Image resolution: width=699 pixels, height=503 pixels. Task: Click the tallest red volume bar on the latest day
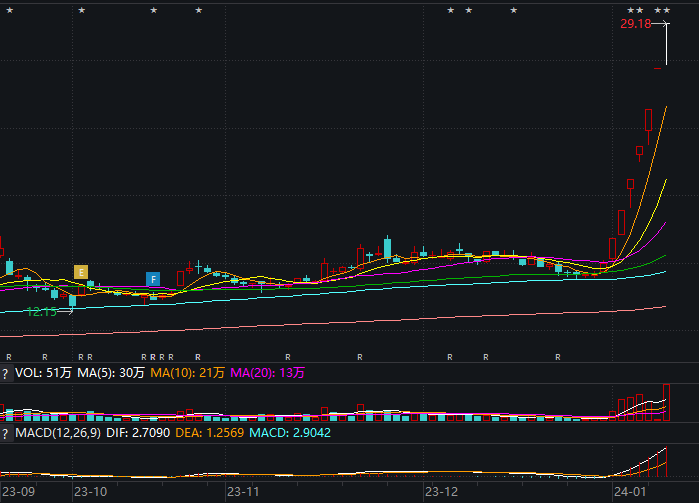pos(666,402)
